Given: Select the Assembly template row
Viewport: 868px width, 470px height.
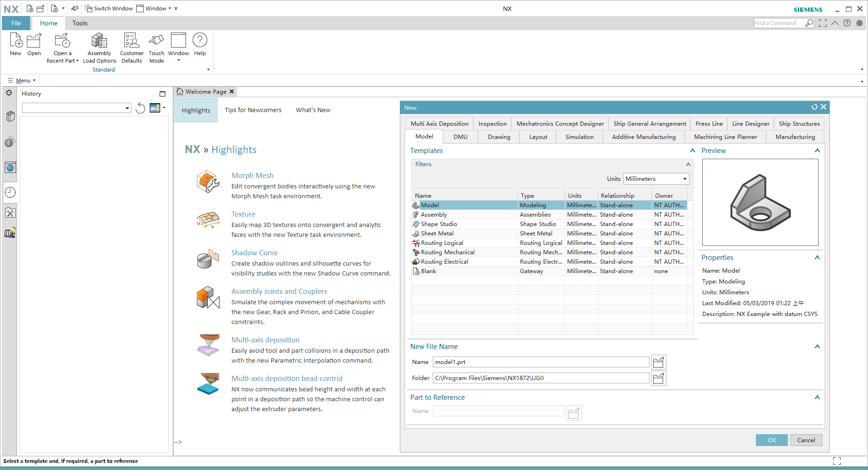Looking at the screenshot, I should [549, 215].
